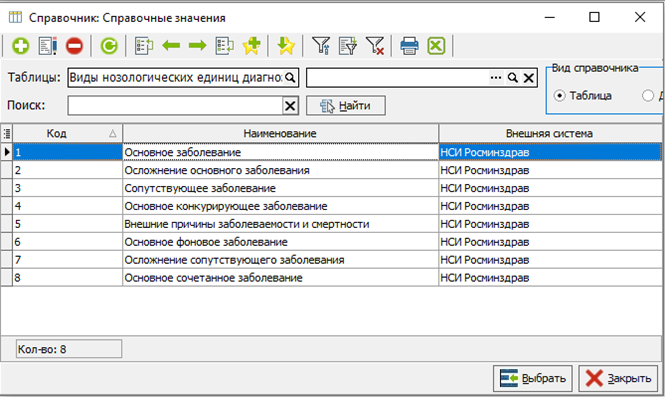Click the Выбрать button
Viewport: 665px width, 397px height.
(x=533, y=378)
